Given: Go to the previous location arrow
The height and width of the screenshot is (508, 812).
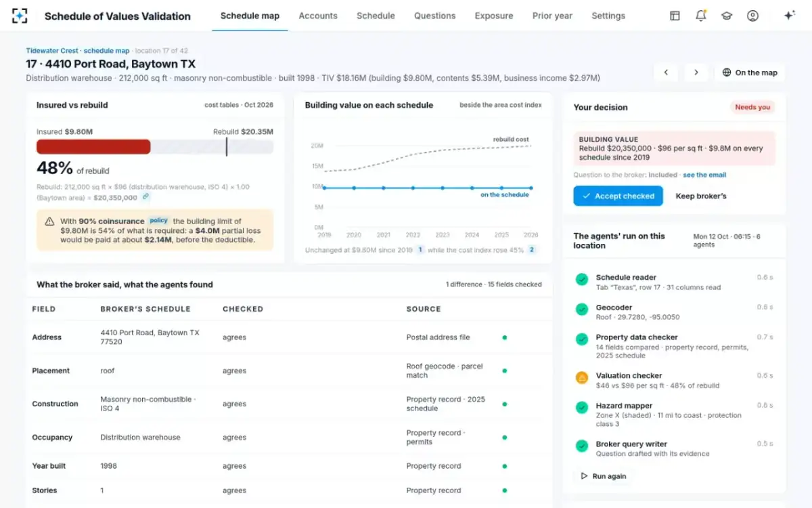Looking at the screenshot, I should pos(666,72).
